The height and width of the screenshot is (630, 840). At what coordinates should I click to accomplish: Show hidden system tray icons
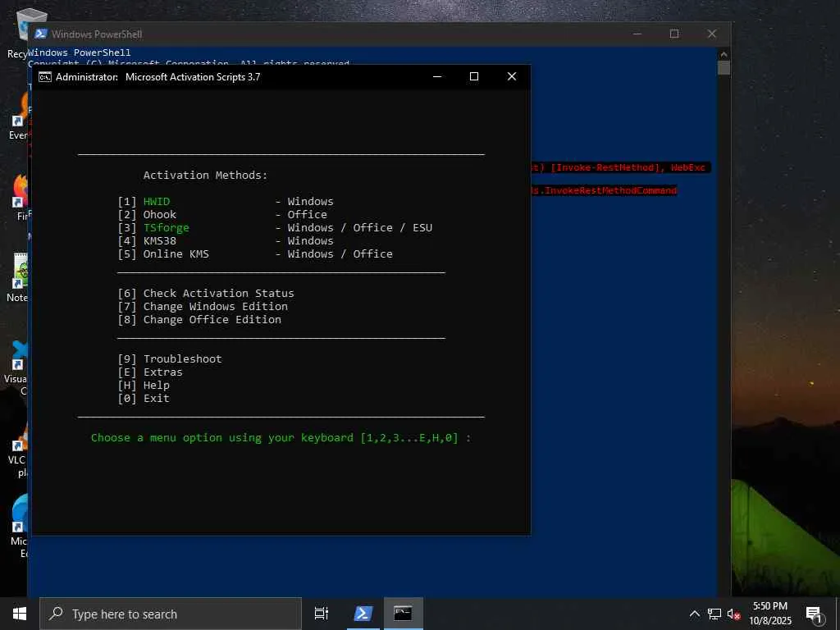coord(694,614)
